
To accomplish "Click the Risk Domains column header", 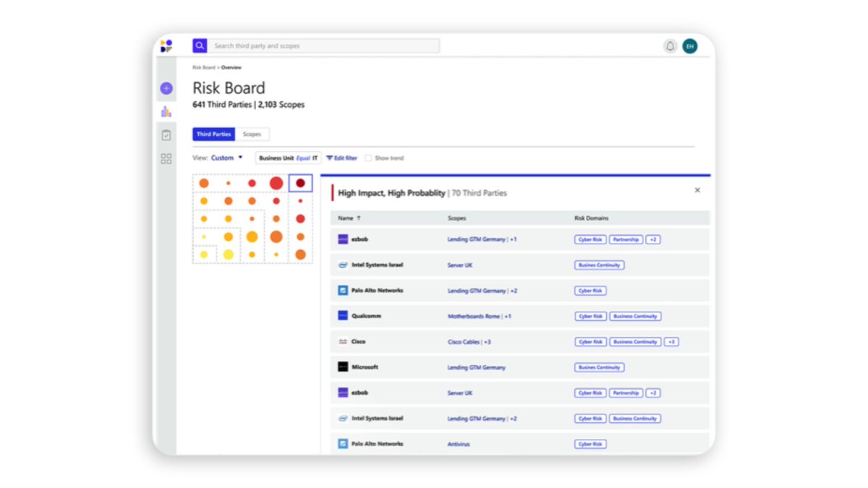I will pyautogui.click(x=592, y=218).
